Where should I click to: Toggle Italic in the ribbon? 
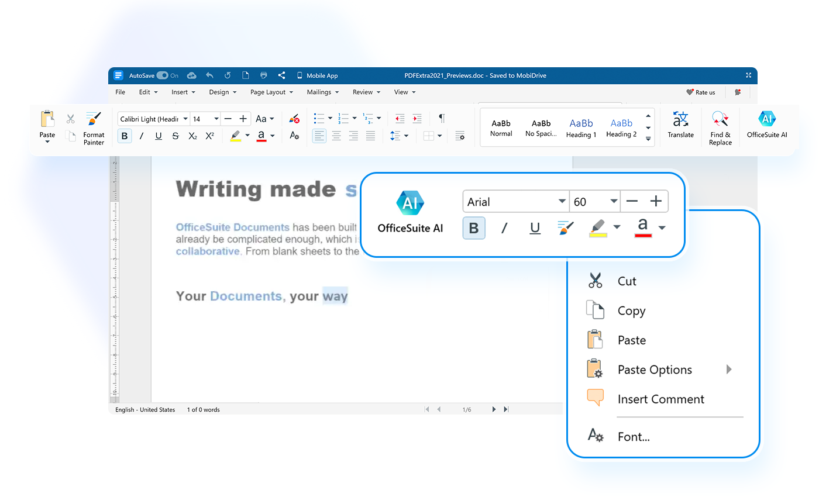141,136
